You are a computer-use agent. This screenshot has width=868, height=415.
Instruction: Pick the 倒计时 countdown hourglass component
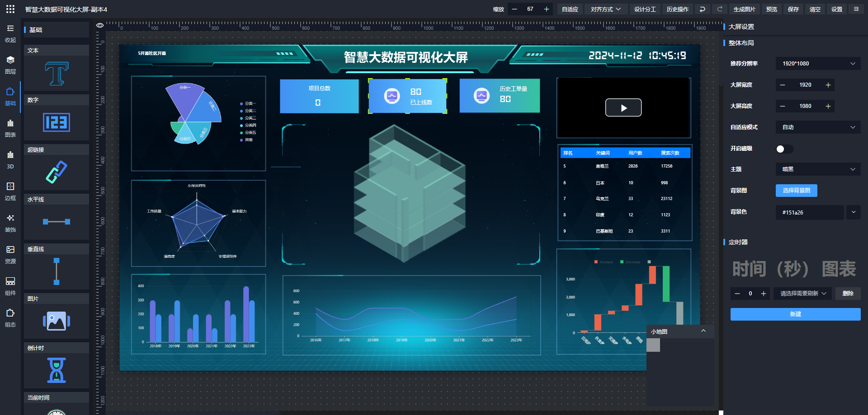click(x=57, y=370)
